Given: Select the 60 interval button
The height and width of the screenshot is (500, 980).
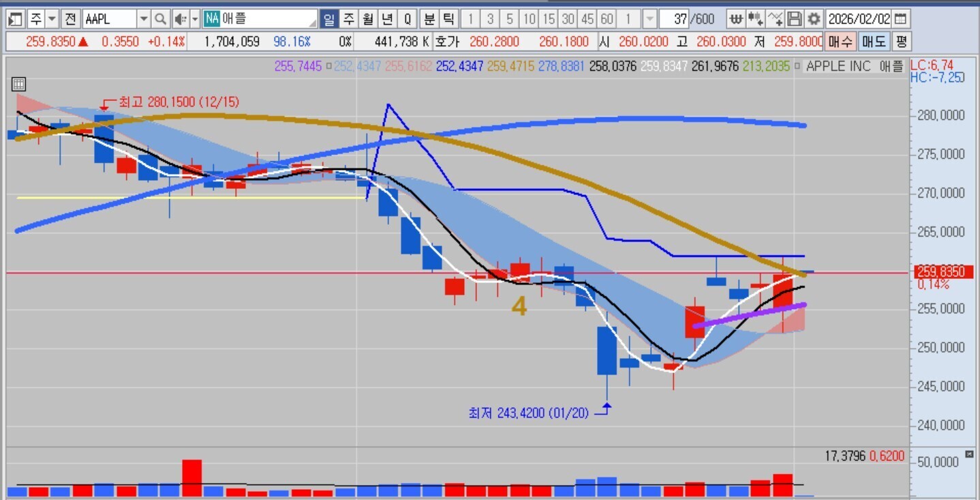Looking at the screenshot, I should [x=607, y=18].
